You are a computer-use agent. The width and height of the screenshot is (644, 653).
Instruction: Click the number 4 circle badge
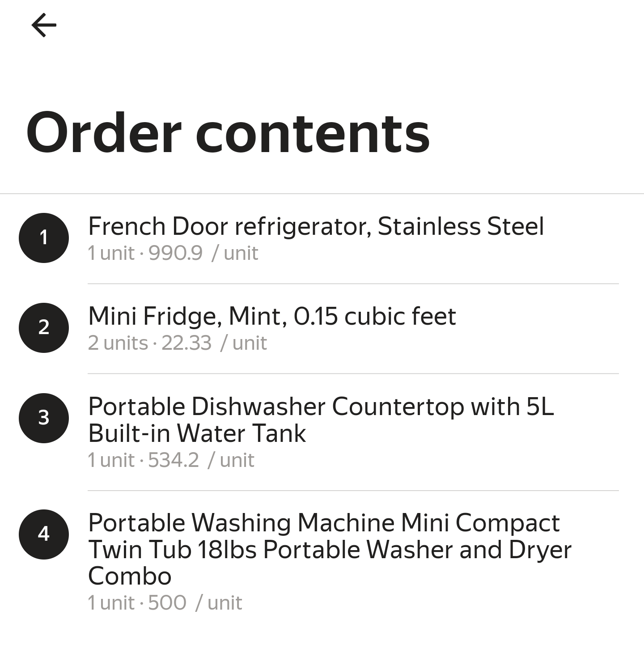click(44, 534)
